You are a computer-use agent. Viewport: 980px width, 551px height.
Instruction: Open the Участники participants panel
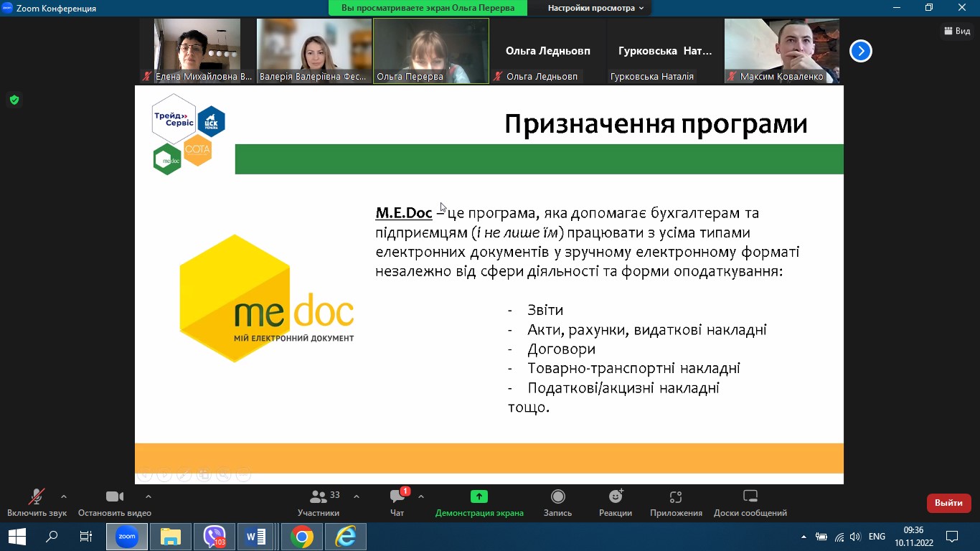tap(319, 502)
